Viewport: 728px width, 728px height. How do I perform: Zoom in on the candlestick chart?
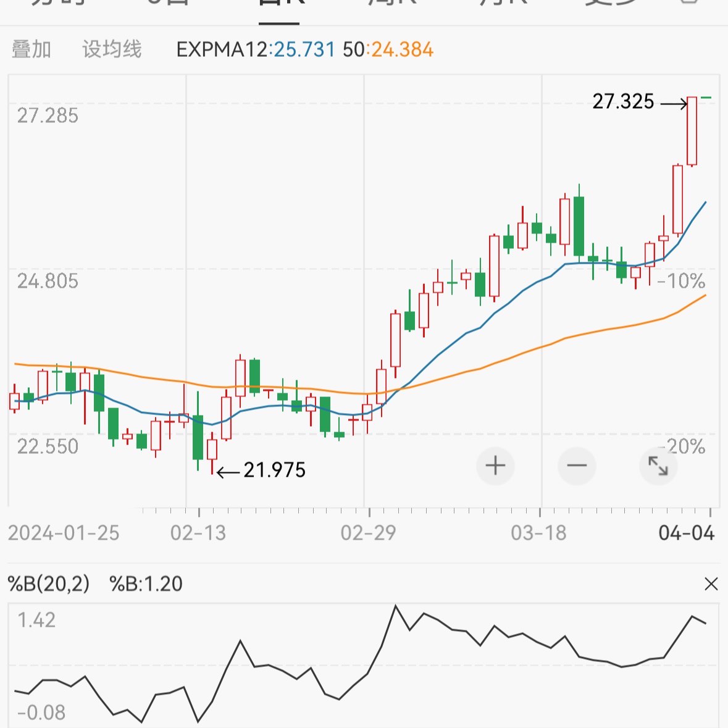(496, 466)
